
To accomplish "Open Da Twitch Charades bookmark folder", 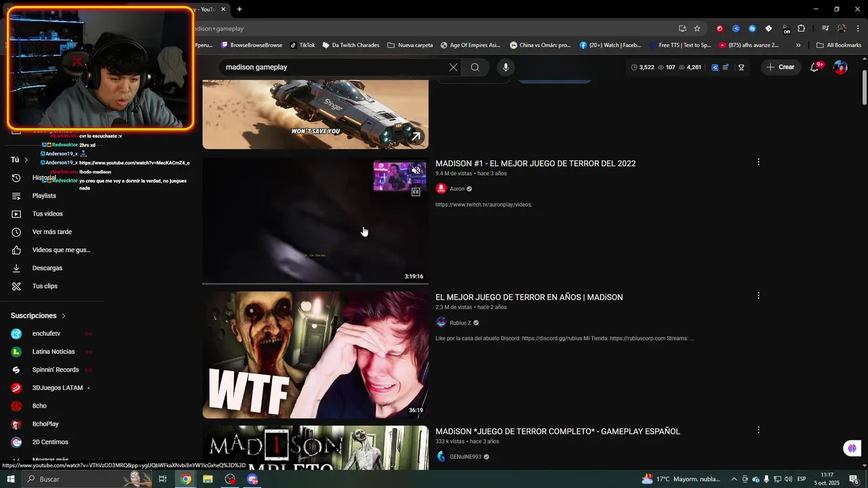I will click(x=351, y=45).
